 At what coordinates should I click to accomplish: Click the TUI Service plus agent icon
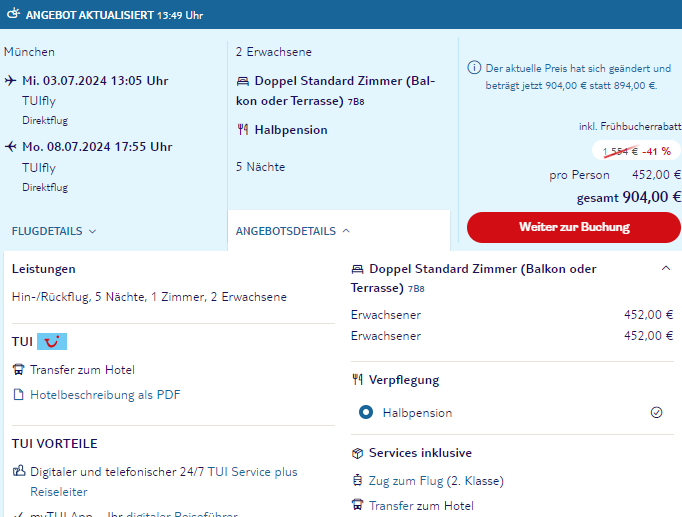coord(19,471)
